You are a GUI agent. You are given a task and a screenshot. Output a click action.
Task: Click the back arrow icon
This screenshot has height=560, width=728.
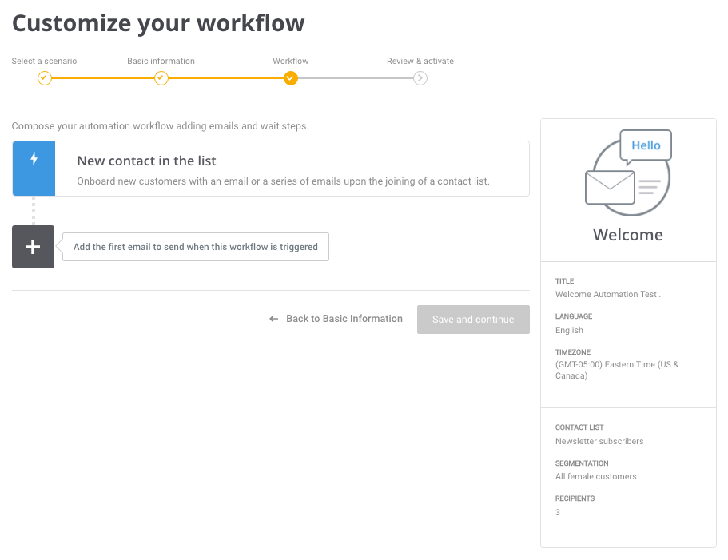point(274,319)
